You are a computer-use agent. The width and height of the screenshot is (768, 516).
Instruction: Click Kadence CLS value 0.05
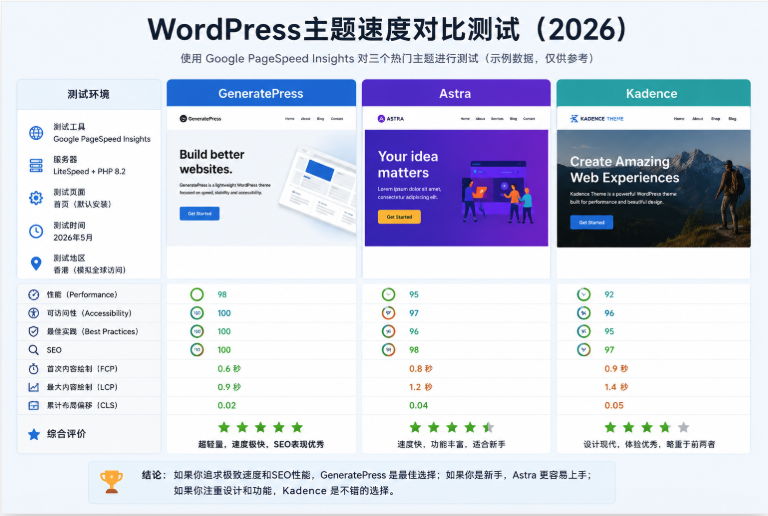pyautogui.click(x=614, y=405)
